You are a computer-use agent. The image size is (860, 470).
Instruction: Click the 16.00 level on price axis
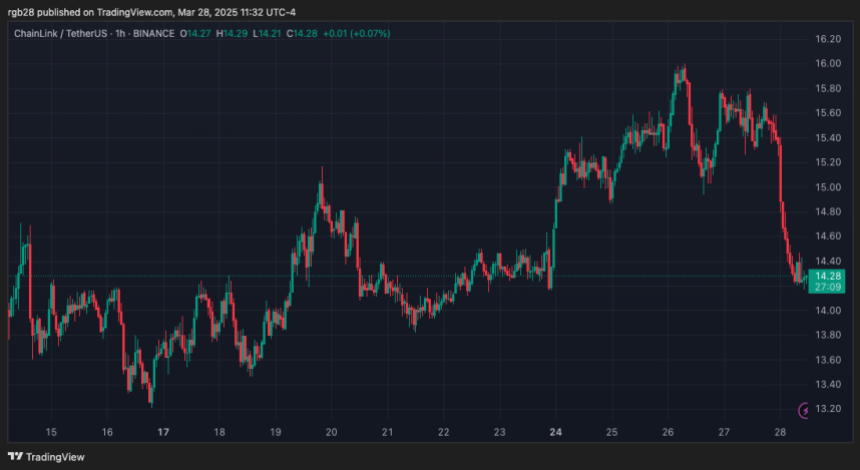(827, 64)
